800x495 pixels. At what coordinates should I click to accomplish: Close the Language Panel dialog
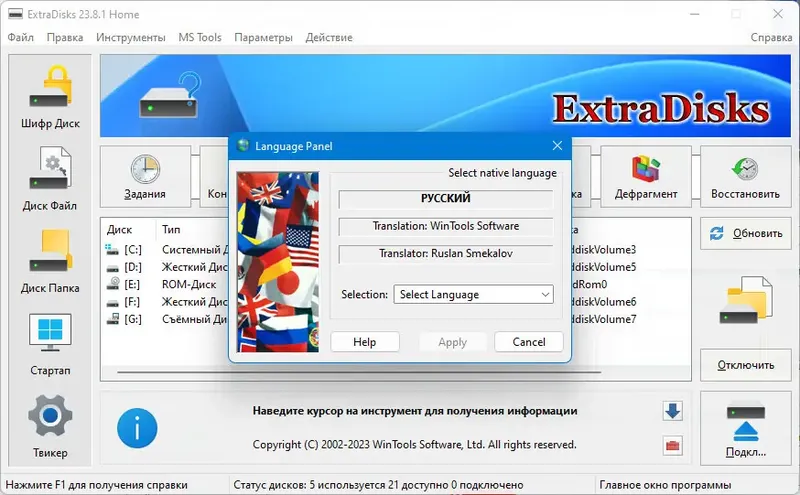(557, 146)
